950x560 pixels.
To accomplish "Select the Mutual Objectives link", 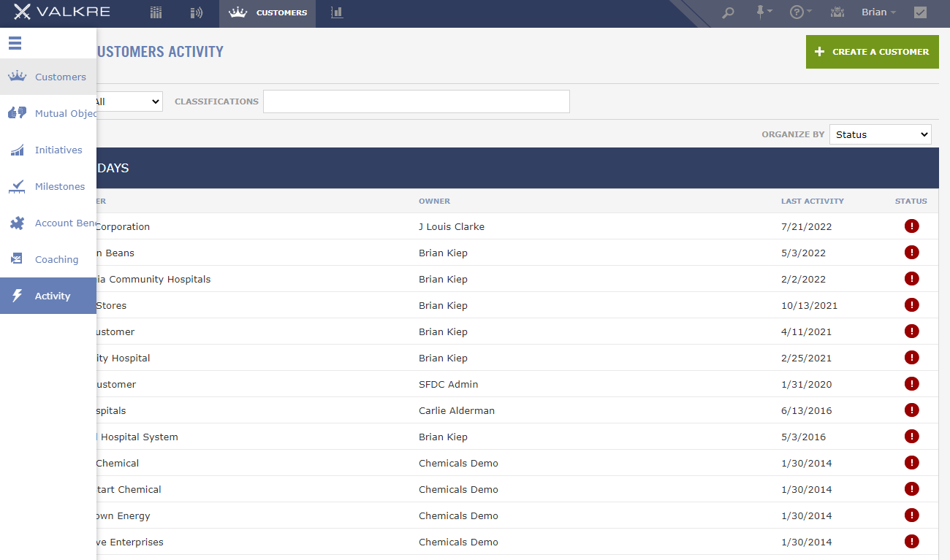I will (x=66, y=113).
